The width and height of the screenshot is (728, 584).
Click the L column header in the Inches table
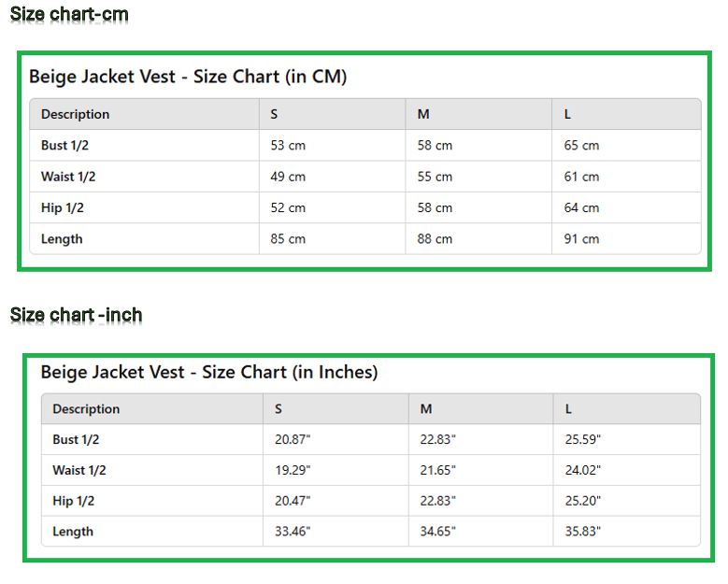pos(568,409)
